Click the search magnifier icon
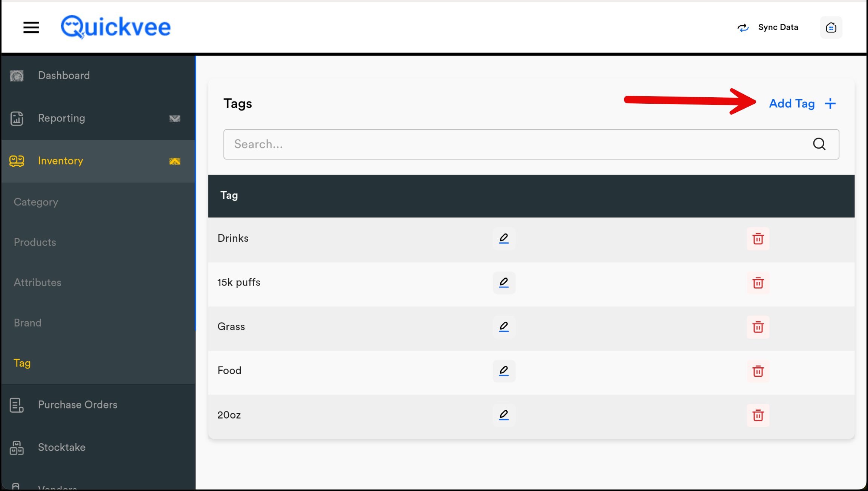The width and height of the screenshot is (868, 491). (819, 144)
